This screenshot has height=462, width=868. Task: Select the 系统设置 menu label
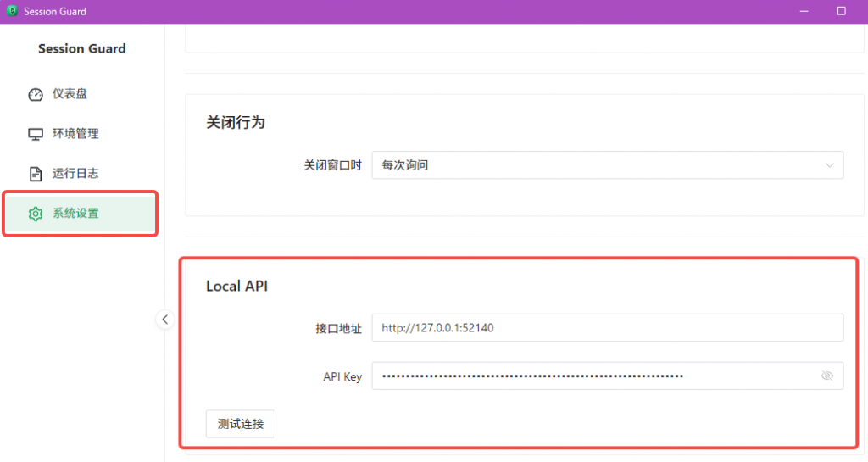point(75,214)
